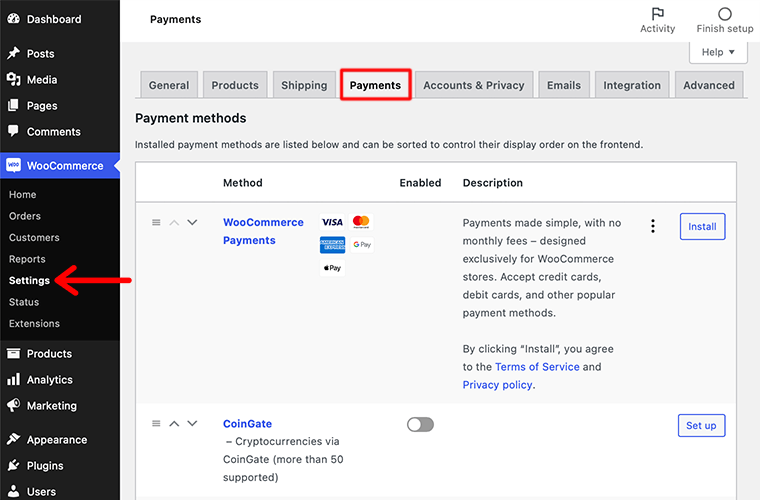Open the Integration tab
Screen dimensions: 760x500
(x=632, y=85)
